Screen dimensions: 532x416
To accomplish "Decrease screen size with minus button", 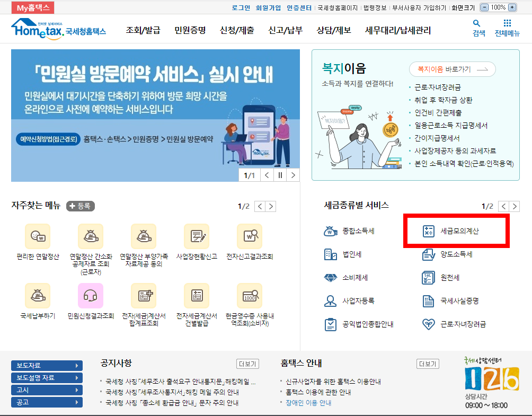I will [485, 7].
